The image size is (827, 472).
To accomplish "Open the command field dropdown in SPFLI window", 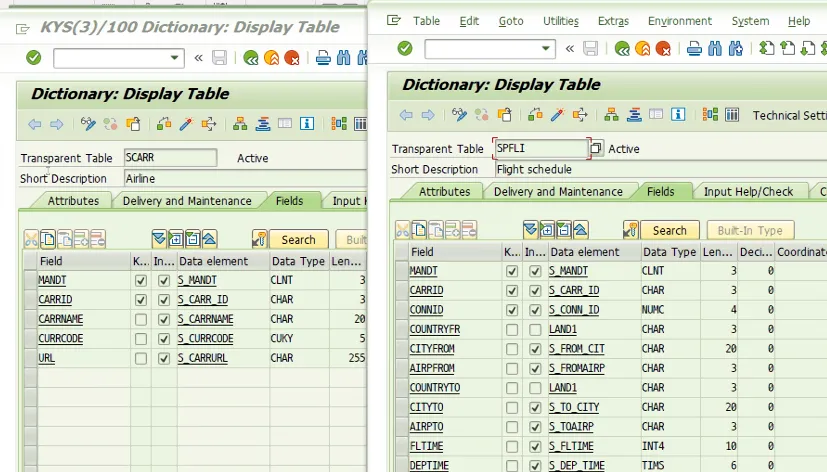I will click(546, 49).
